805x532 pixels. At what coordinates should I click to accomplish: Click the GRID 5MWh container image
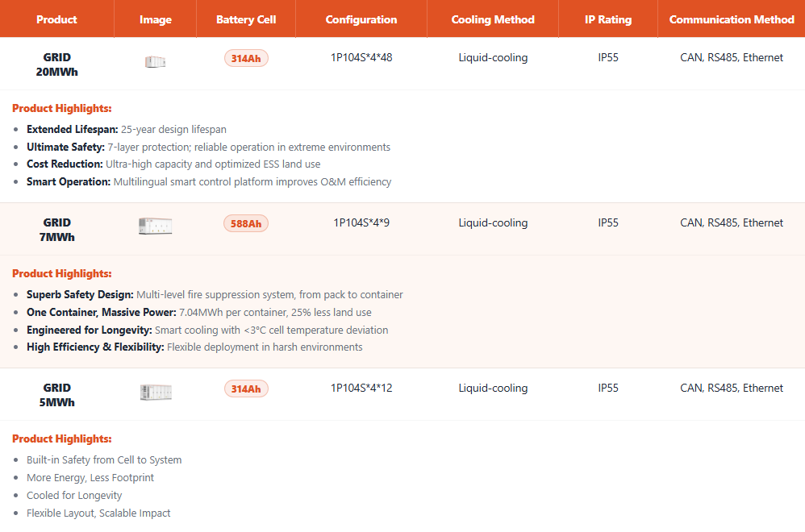pyautogui.click(x=155, y=393)
